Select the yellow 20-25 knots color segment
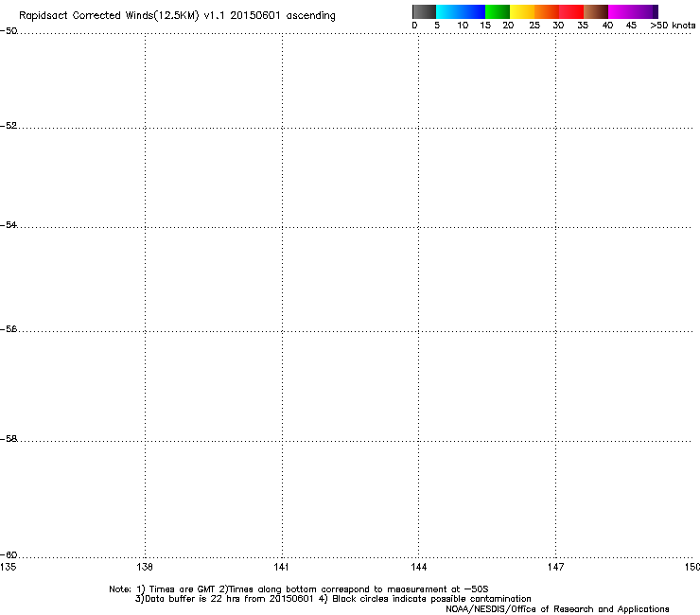The width and height of the screenshot is (700, 615). [522, 11]
